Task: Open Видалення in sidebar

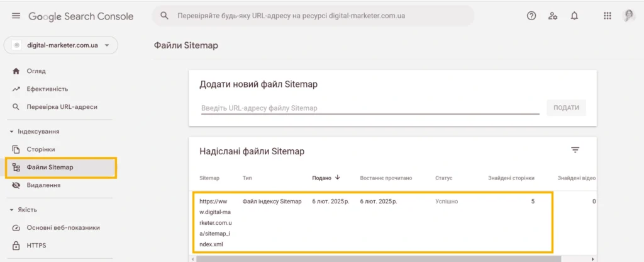Action: [x=43, y=186]
